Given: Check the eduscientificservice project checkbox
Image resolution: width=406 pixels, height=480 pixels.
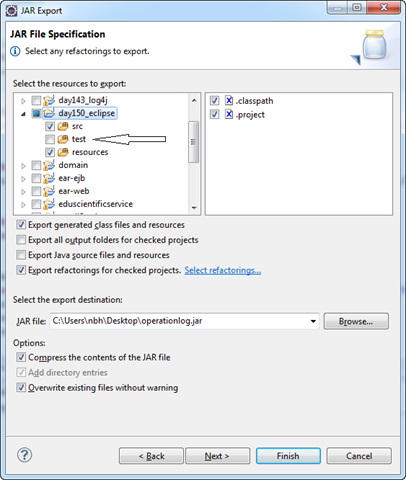Looking at the screenshot, I should point(36,204).
